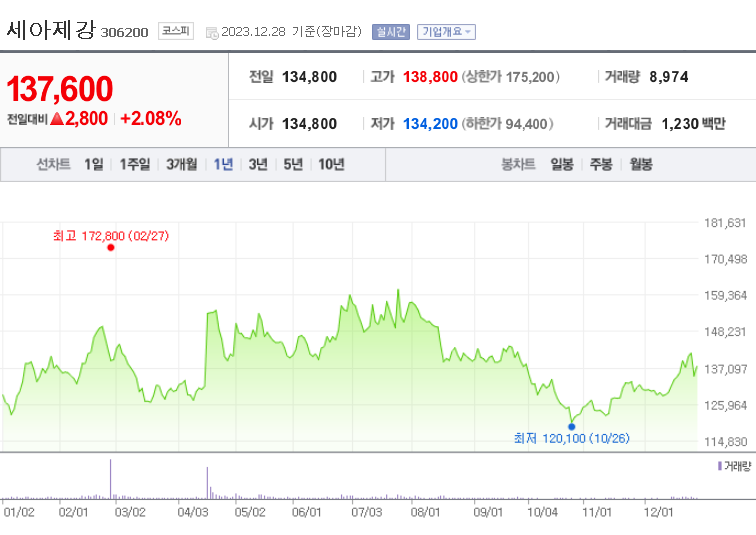Click the 세아제강 stock name heading

coord(51,30)
